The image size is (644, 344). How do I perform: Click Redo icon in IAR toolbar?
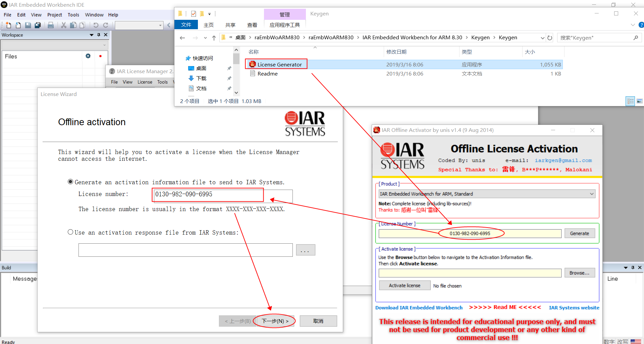[105, 25]
